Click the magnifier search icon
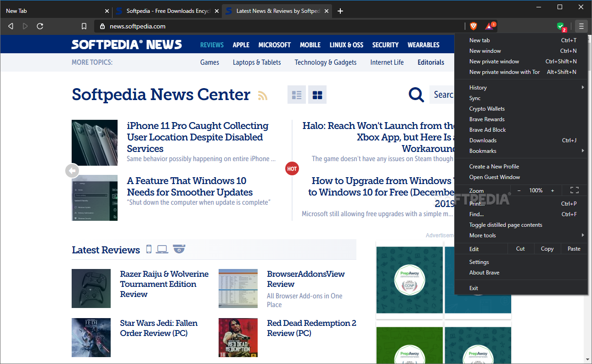The image size is (592, 364). (x=416, y=95)
